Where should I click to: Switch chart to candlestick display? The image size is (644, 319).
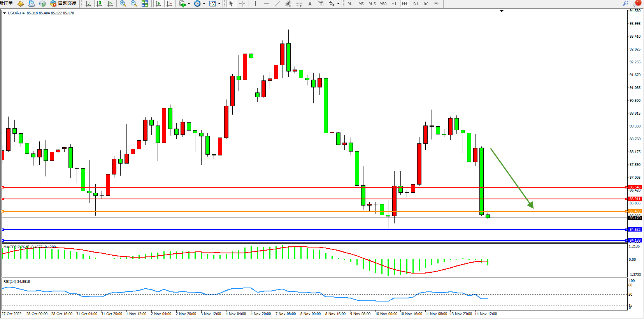[x=99, y=3]
